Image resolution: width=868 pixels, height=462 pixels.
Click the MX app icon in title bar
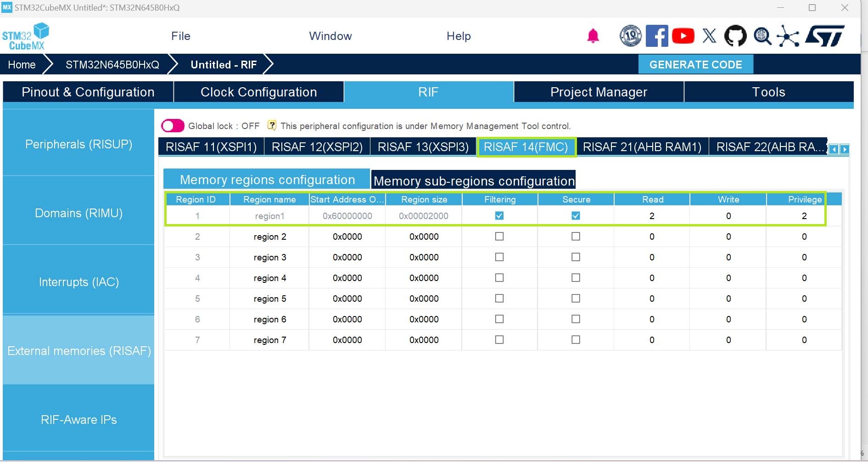[7, 7]
